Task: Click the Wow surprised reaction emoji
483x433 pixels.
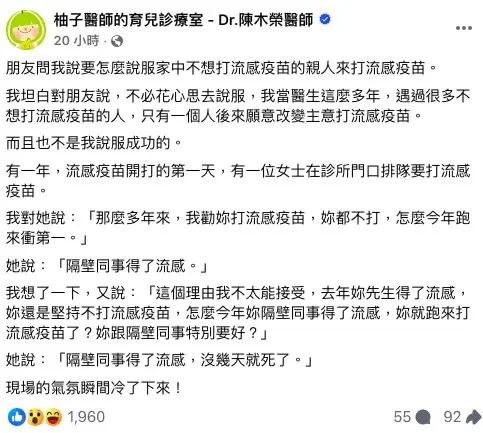Action: click(35, 417)
